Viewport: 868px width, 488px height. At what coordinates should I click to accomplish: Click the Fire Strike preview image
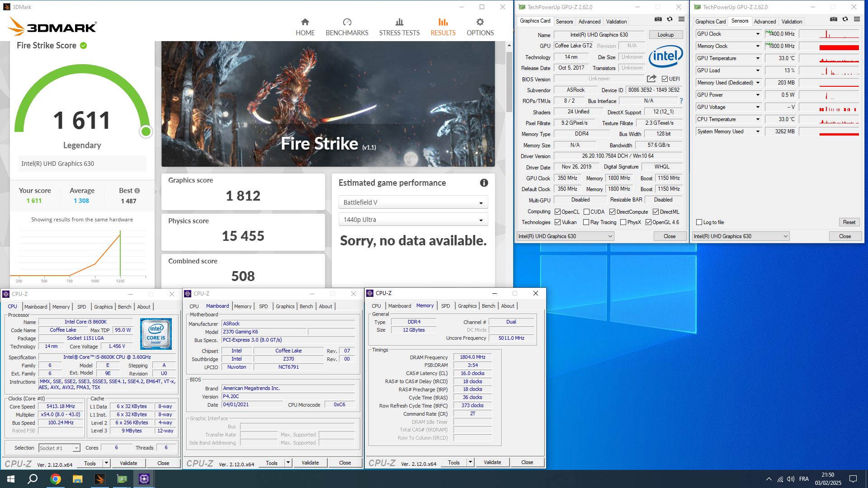tap(328, 104)
